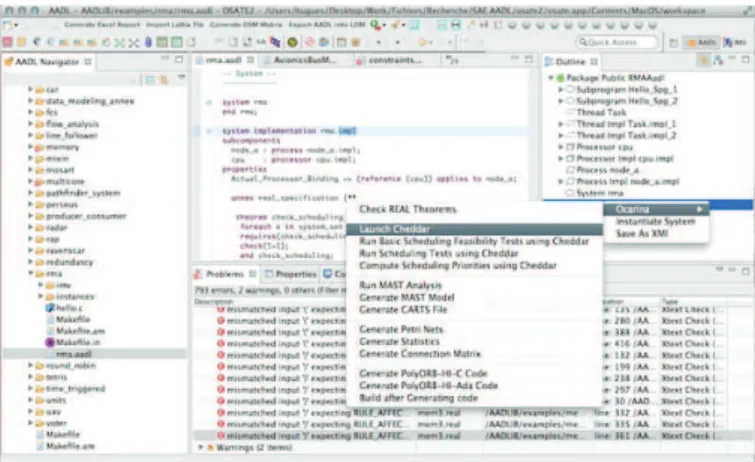Viewport: 755px width, 462px height.
Task: Expand the time_triggered folder
Action: pos(30,388)
